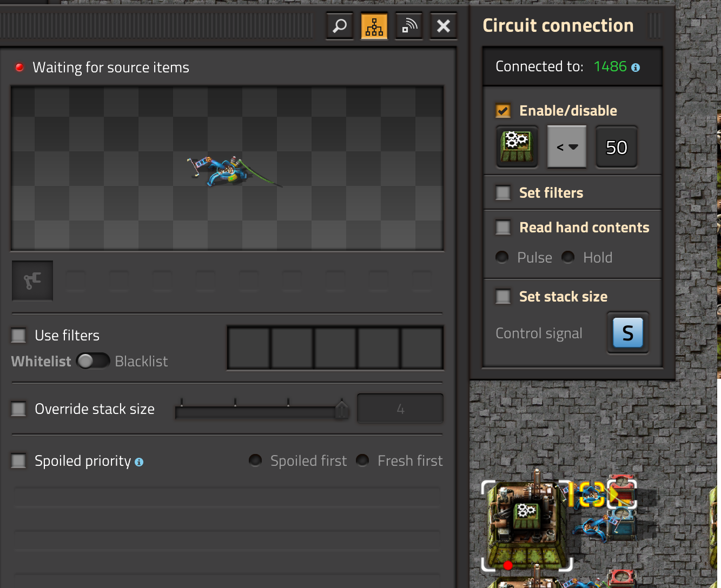This screenshot has width=721, height=588.
Task: Click the Waiting for source items status
Action: (111, 68)
